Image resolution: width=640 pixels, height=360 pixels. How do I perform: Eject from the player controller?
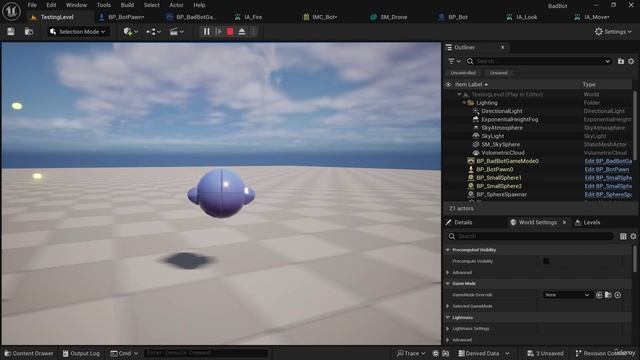[242, 31]
